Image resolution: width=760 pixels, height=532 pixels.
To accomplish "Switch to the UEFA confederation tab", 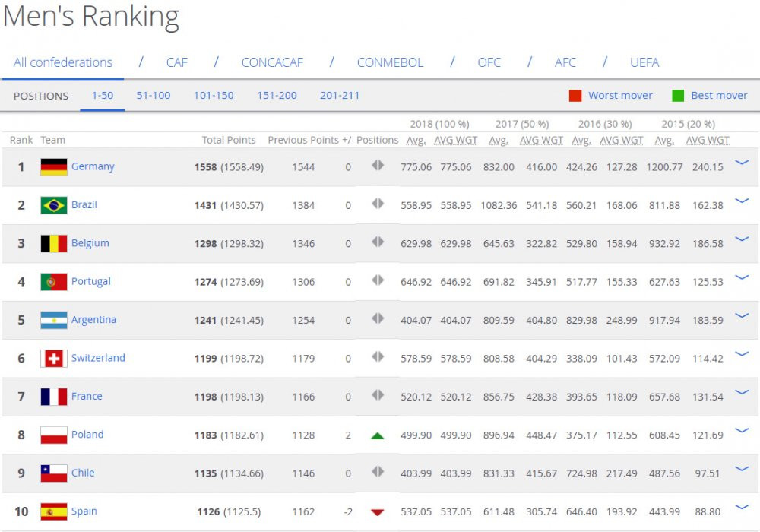I will click(644, 62).
